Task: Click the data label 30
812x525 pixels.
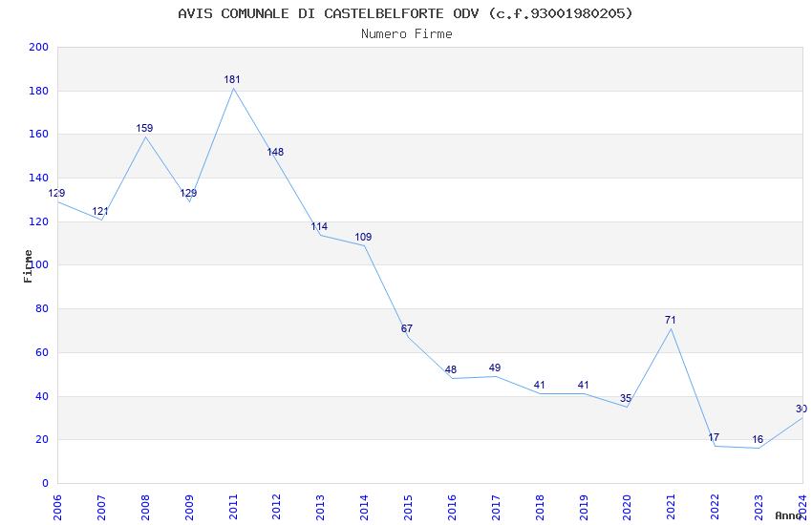Action: click(801, 409)
